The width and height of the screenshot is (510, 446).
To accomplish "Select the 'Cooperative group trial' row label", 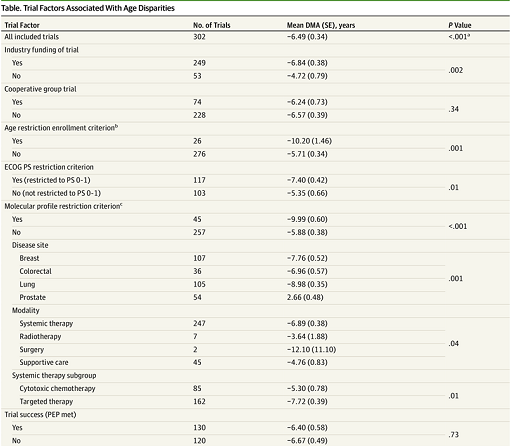I will pos(40,89).
